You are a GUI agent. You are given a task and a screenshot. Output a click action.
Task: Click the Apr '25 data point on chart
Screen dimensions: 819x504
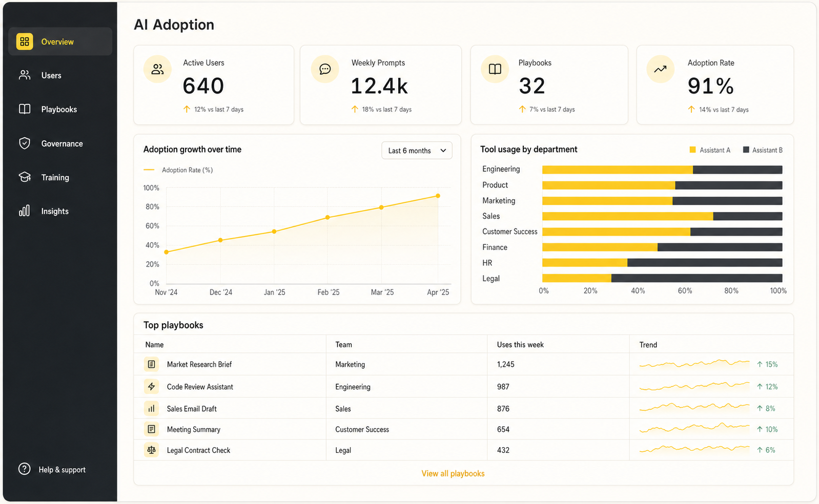tap(438, 196)
